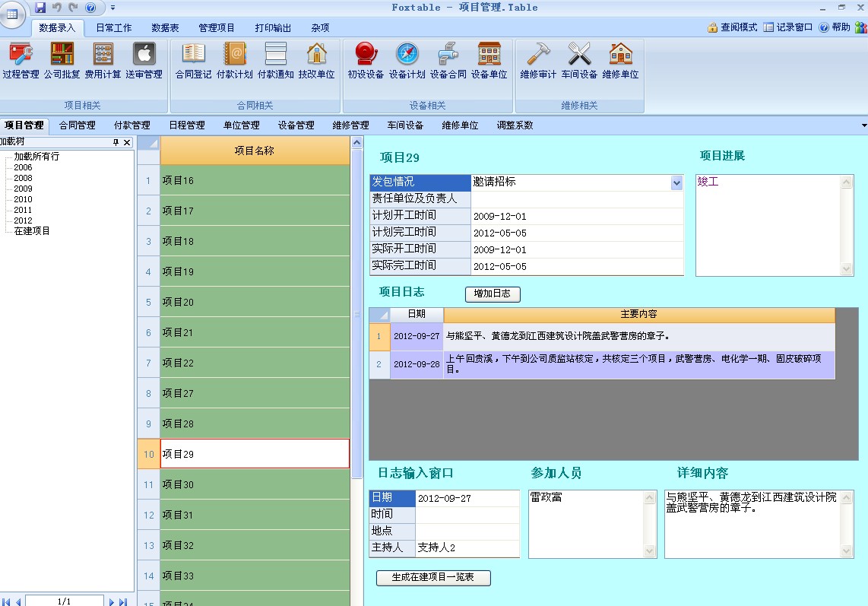Launch the 送审管理 icon
The image size is (868, 606).
click(x=144, y=61)
